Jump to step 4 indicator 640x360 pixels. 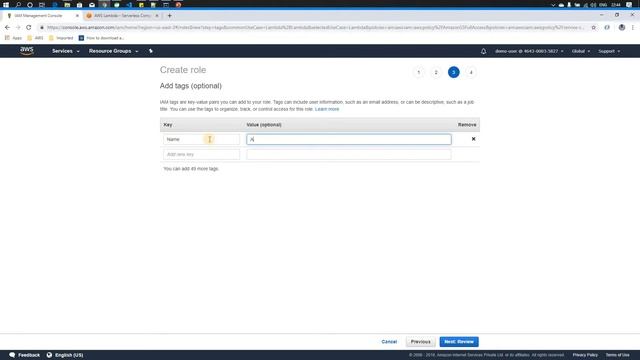click(x=471, y=72)
